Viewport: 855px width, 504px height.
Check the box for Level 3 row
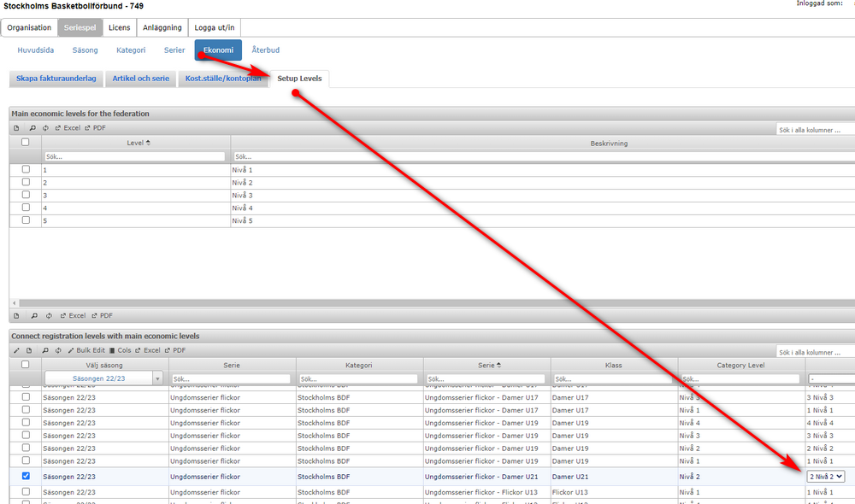tap(26, 195)
